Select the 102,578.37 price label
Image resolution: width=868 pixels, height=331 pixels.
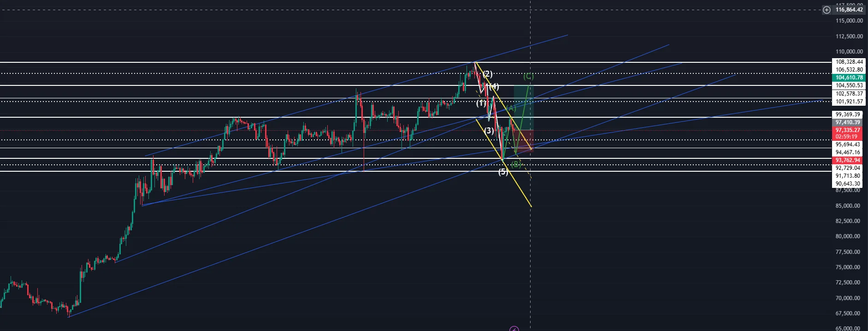pos(849,94)
